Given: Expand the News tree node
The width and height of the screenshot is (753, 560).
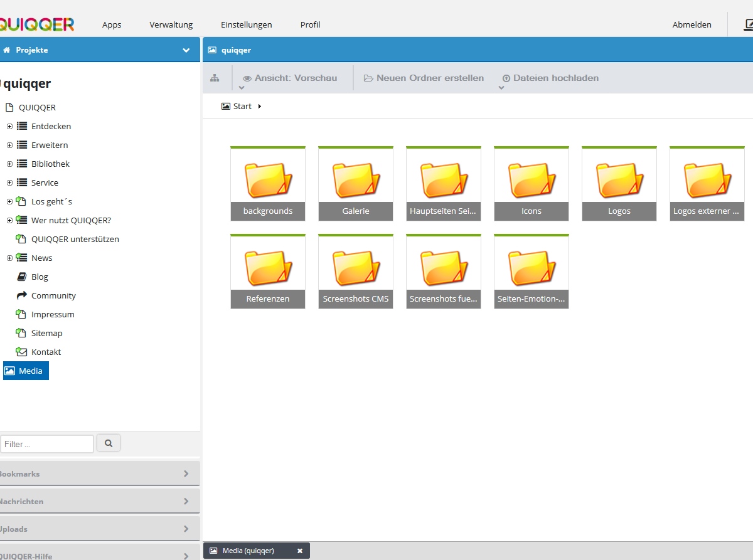Looking at the screenshot, I should click(x=9, y=258).
